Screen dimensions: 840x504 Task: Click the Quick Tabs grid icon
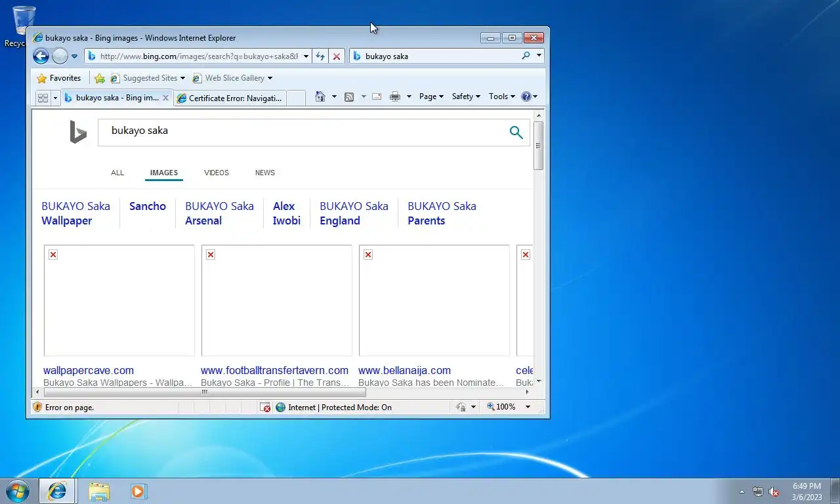point(43,98)
